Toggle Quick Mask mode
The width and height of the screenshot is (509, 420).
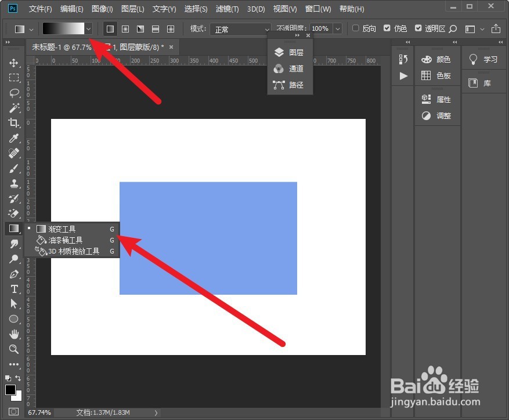click(x=13, y=411)
